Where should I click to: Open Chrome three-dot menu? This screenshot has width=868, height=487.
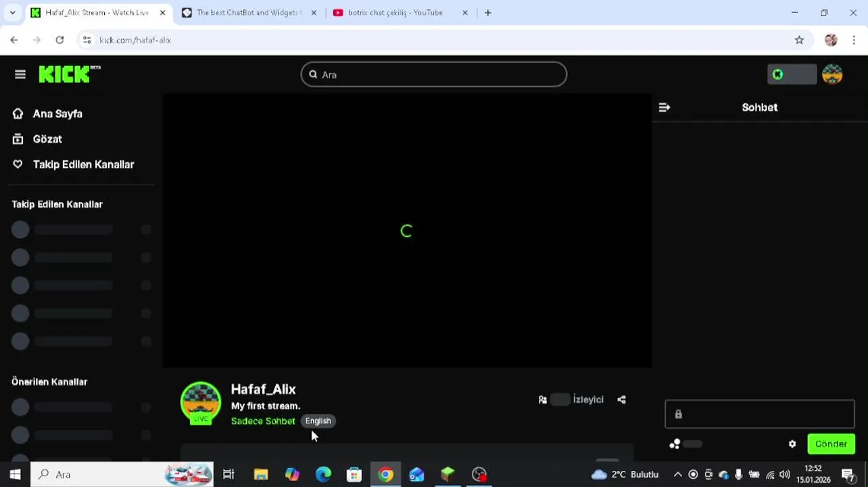point(854,40)
